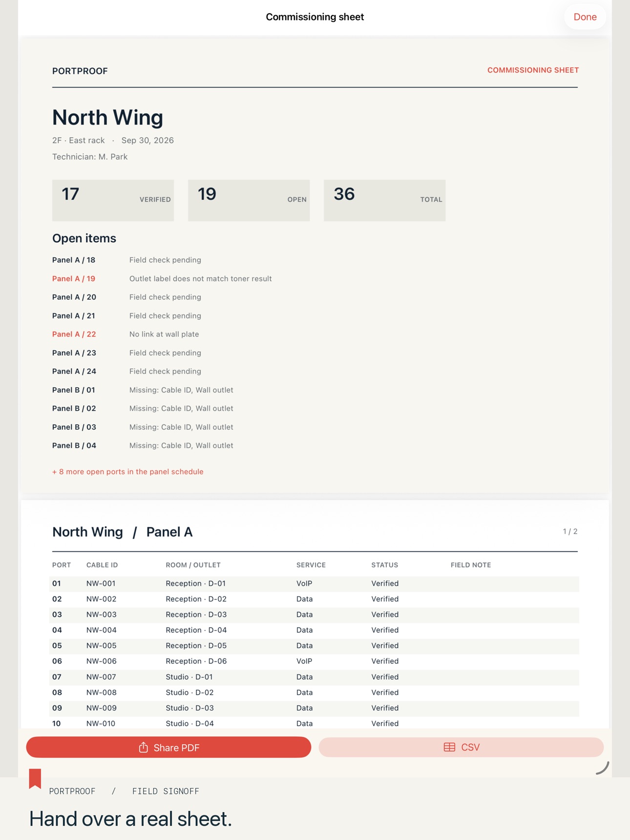Click the 'ROOM / OUTLET' column header

[193, 565]
